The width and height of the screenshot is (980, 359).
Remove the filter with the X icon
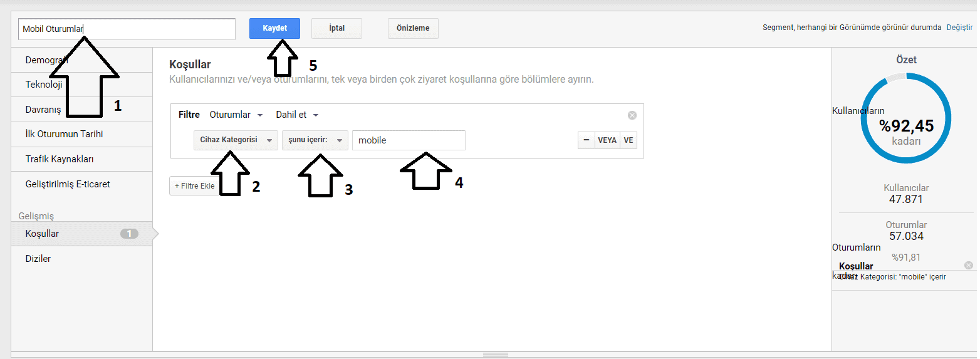(x=632, y=115)
